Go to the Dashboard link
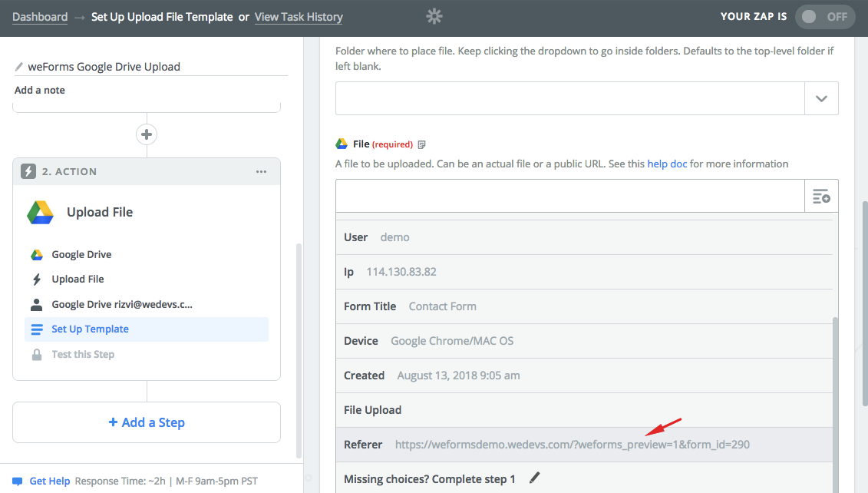Viewport: 868px width, 493px height. tap(40, 17)
